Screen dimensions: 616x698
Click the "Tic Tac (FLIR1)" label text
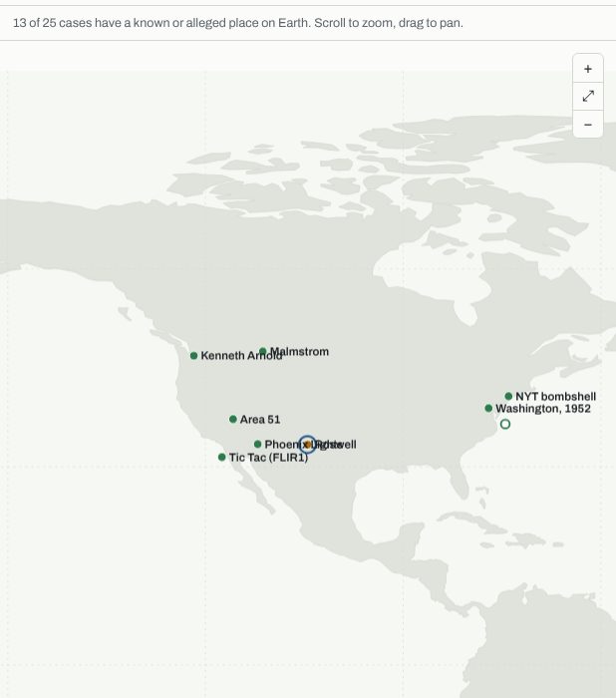(x=268, y=457)
